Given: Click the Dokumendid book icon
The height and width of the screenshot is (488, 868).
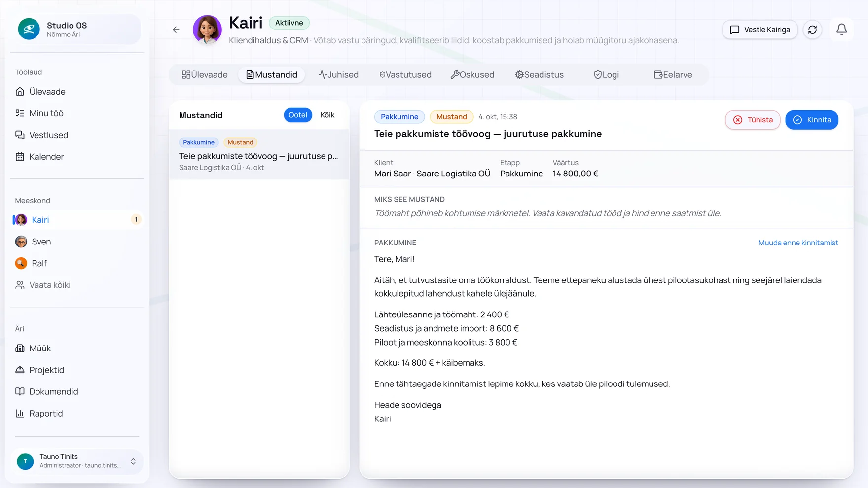Looking at the screenshot, I should pyautogui.click(x=20, y=392).
